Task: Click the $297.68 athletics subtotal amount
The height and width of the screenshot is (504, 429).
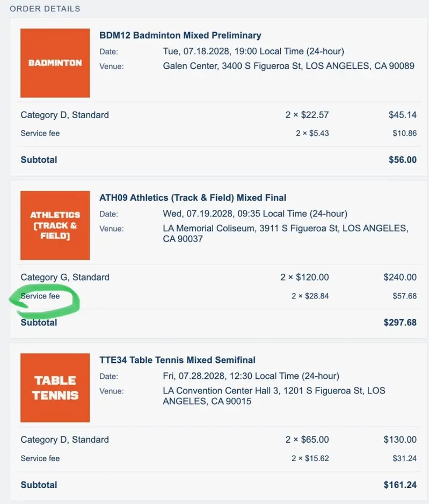Action: 400,323
